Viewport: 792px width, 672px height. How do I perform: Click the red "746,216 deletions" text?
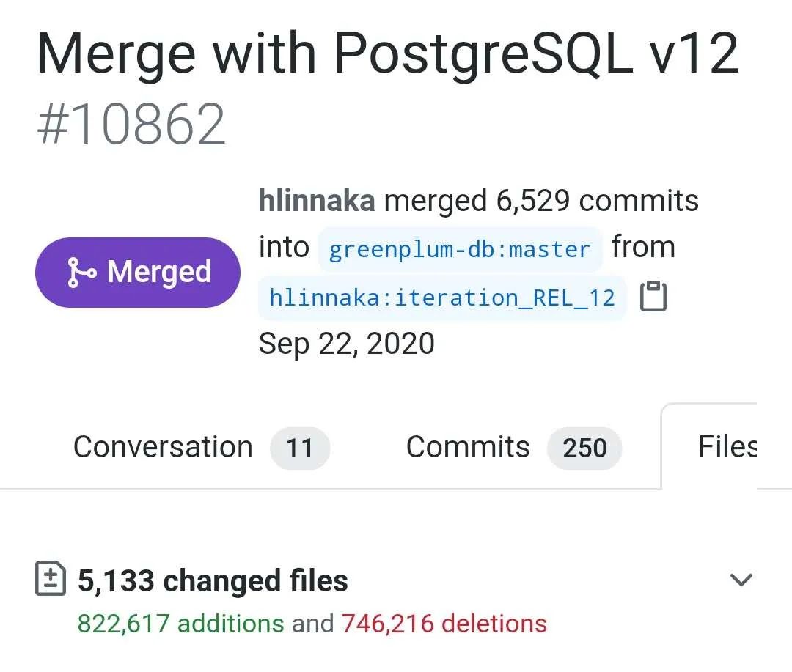pos(444,624)
